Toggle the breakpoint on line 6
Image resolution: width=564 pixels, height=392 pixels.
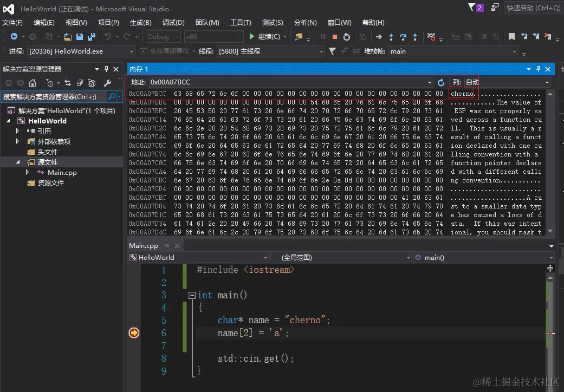point(134,333)
